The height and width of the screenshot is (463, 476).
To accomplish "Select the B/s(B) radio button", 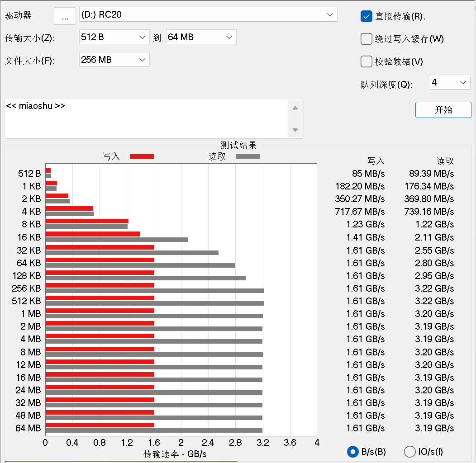I will [x=353, y=452].
